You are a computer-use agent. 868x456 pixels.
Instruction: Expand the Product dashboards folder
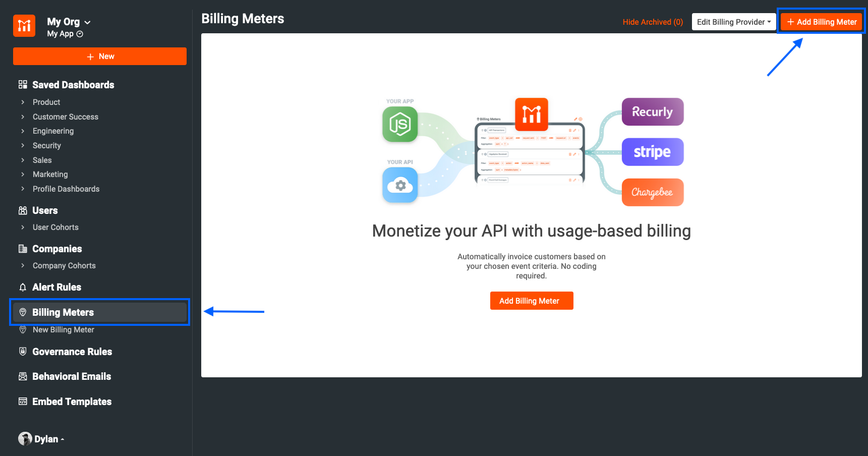[23, 102]
